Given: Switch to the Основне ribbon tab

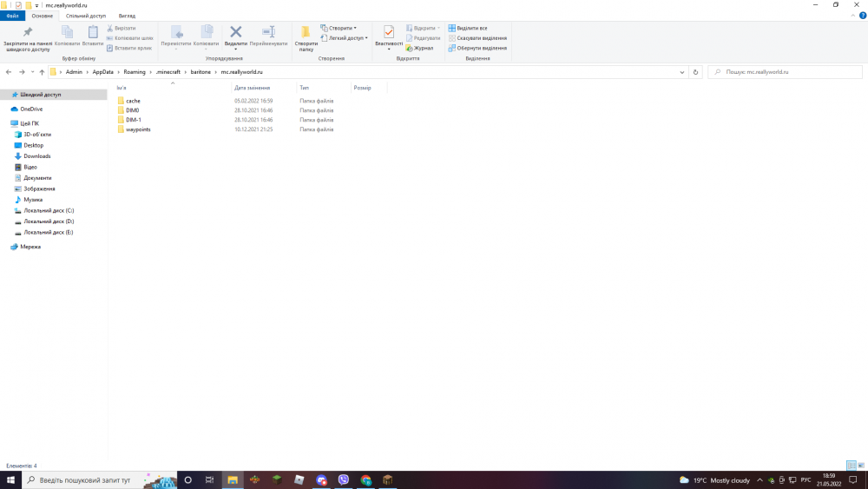Looking at the screenshot, I should (x=42, y=16).
